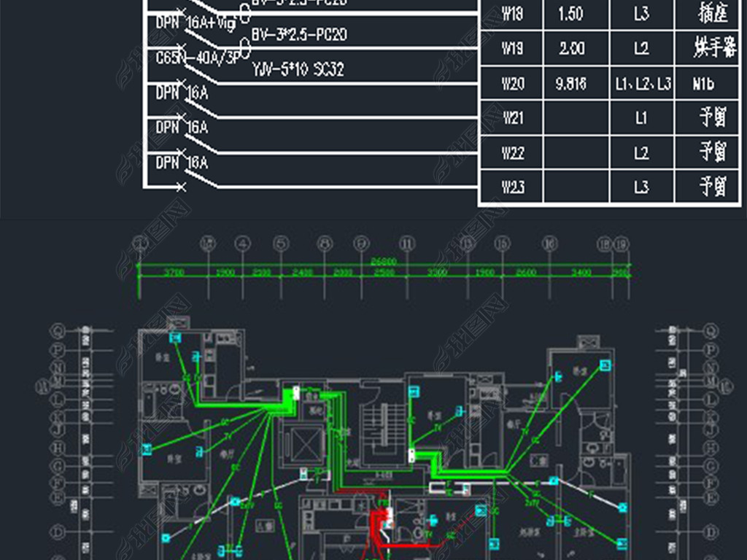Click the W23 circuit number cell
The image size is (747, 560).
(x=512, y=187)
